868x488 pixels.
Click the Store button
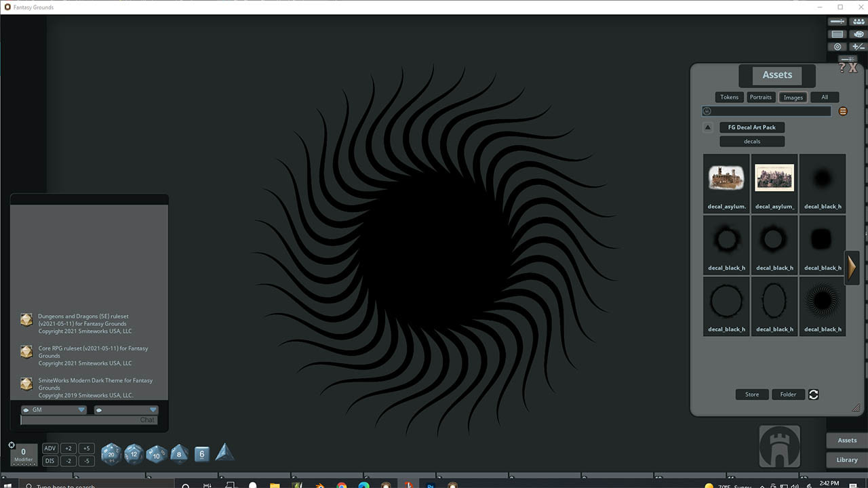point(751,394)
